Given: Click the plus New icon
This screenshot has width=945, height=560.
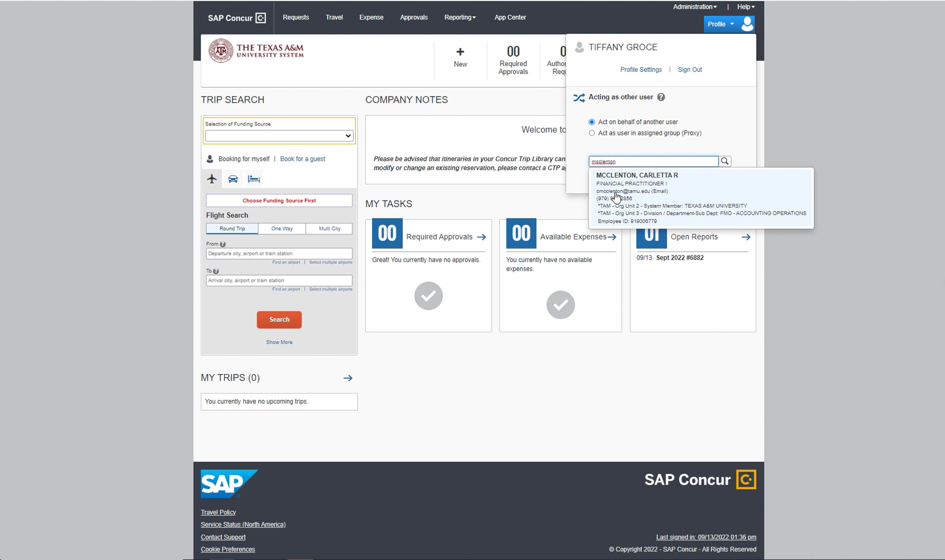Looking at the screenshot, I should pyautogui.click(x=460, y=52).
